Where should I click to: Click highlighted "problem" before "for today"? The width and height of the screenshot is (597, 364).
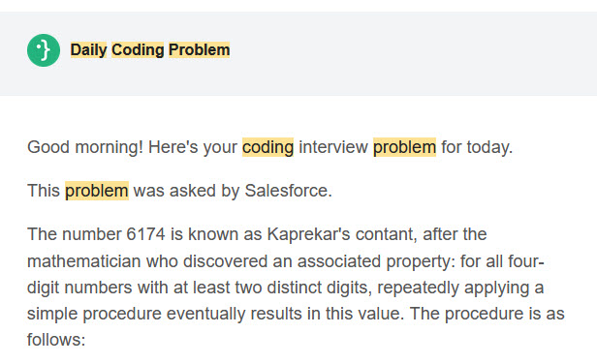tap(404, 147)
